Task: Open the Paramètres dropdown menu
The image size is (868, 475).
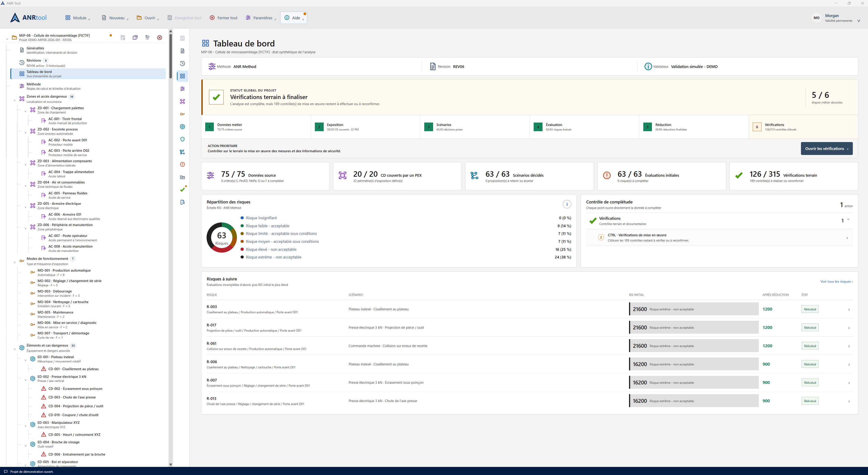Action: click(x=261, y=18)
